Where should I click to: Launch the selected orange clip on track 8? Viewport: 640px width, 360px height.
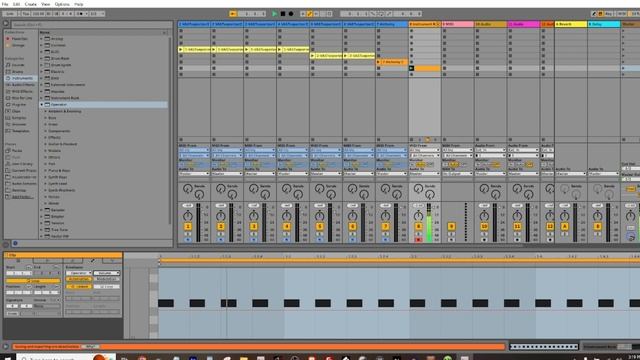coord(411,68)
